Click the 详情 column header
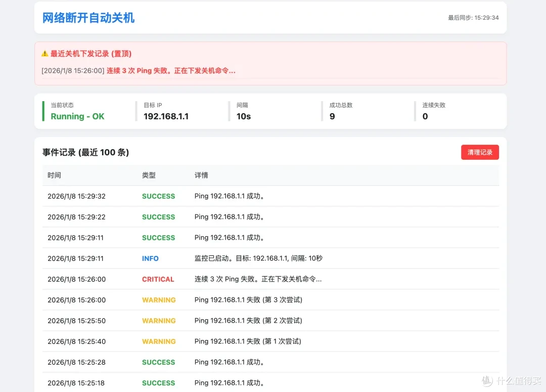 click(x=201, y=176)
